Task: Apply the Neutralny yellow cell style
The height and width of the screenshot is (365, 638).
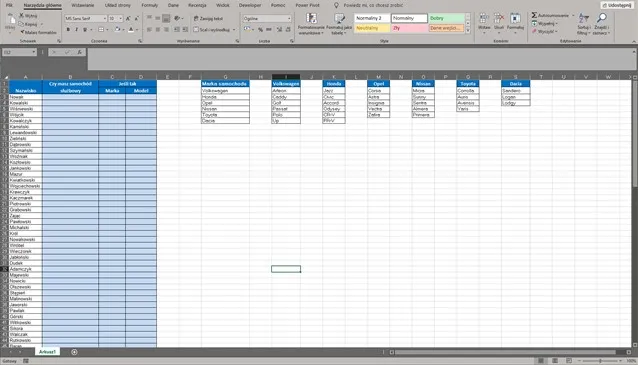Action: (372, 28)
